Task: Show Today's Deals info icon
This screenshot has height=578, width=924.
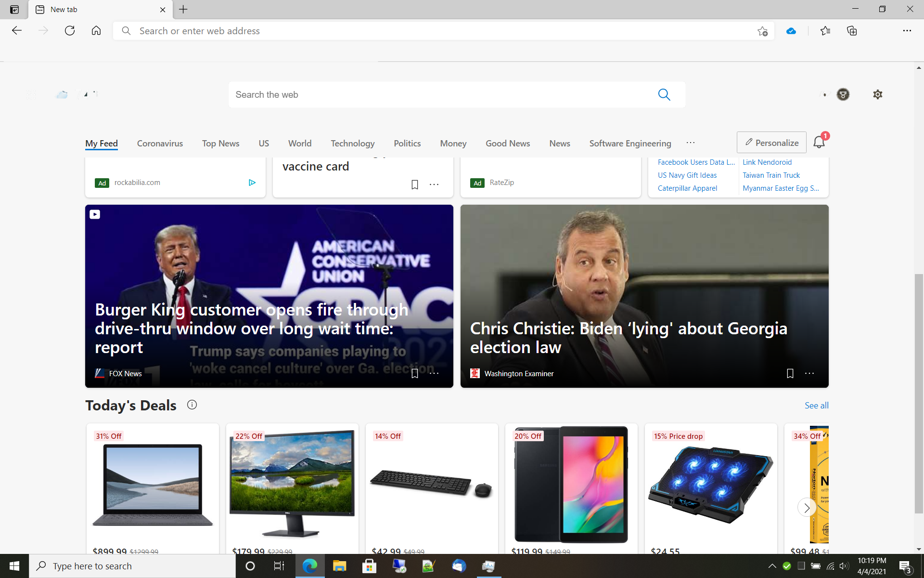Action: 192,405
